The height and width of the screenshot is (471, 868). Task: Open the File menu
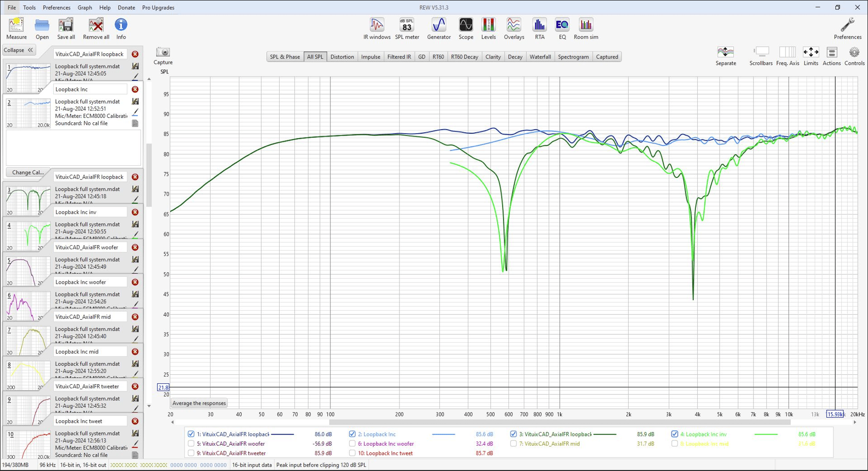pos(11,7)
